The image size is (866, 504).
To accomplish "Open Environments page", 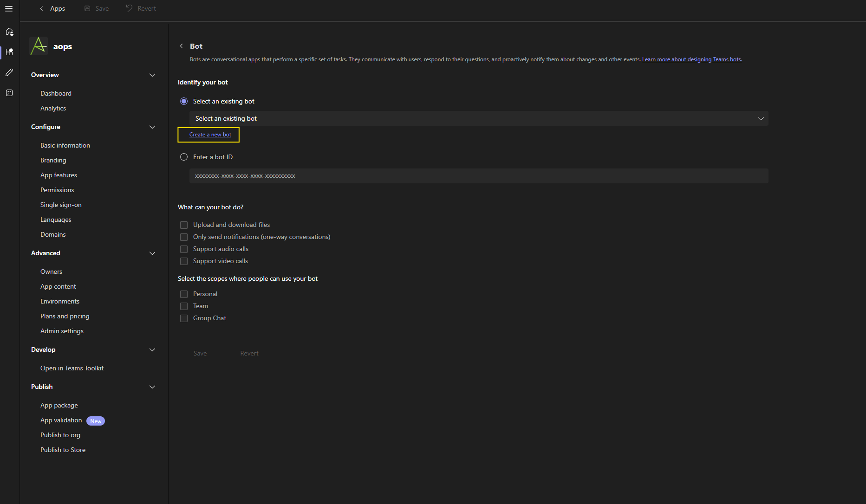I will [60, 301].
